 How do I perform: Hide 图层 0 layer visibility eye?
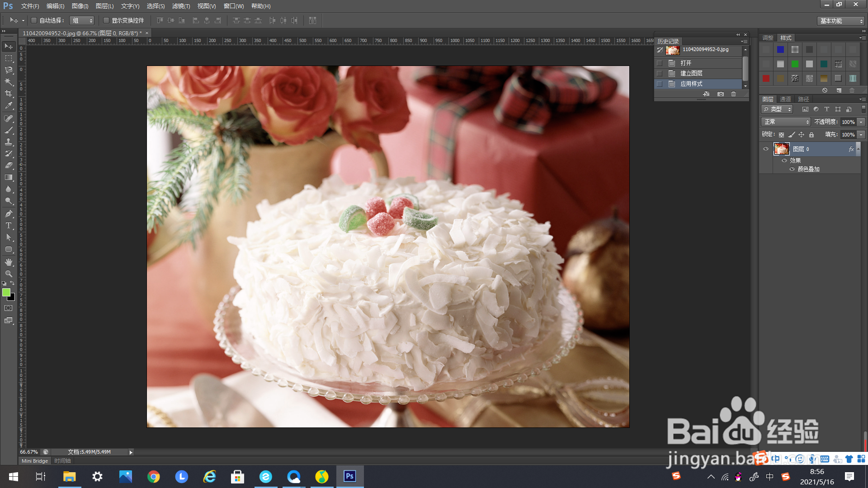[x=766, y=149]
